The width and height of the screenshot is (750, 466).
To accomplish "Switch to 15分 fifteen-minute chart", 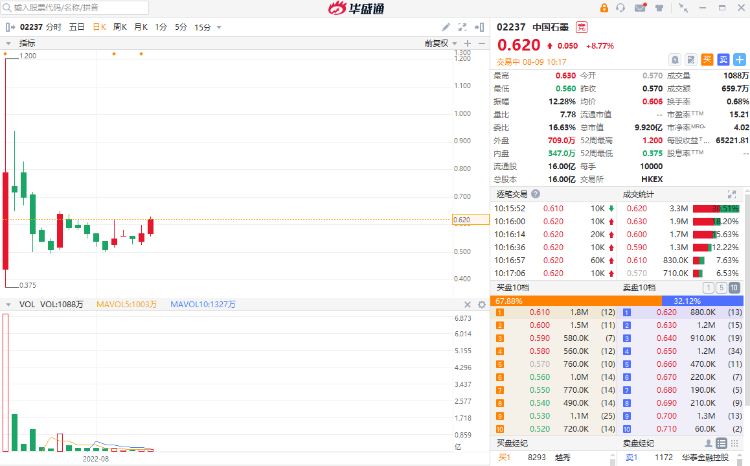I will (x=202, y=27).
